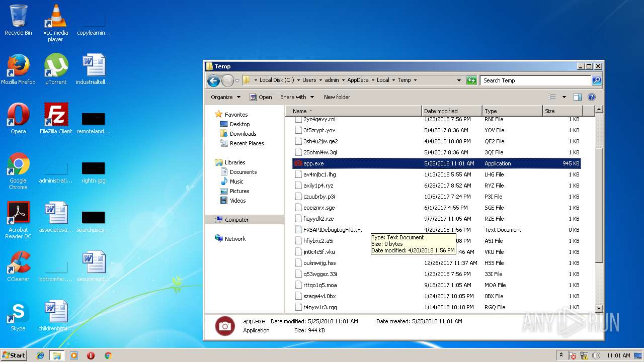
Task: Click Local Disk (C:) breadcrumb
Action: point(277,80)
